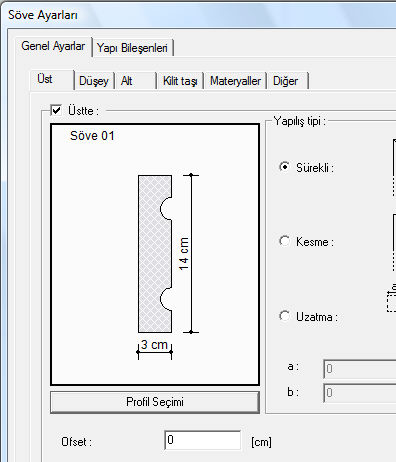Image resolution: width=396 pixels, height=462 pixels.
Task: Click the Ofset label text
Action: 76,442
